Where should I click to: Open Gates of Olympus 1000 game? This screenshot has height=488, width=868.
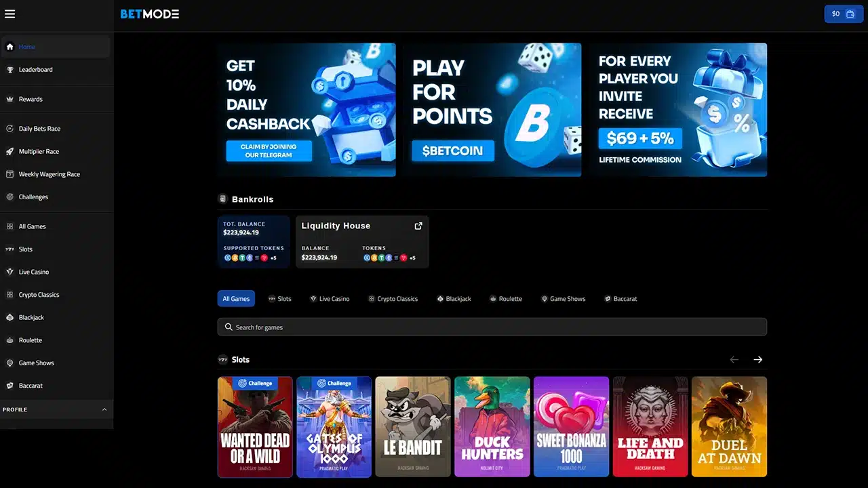[x=334, y=427]
